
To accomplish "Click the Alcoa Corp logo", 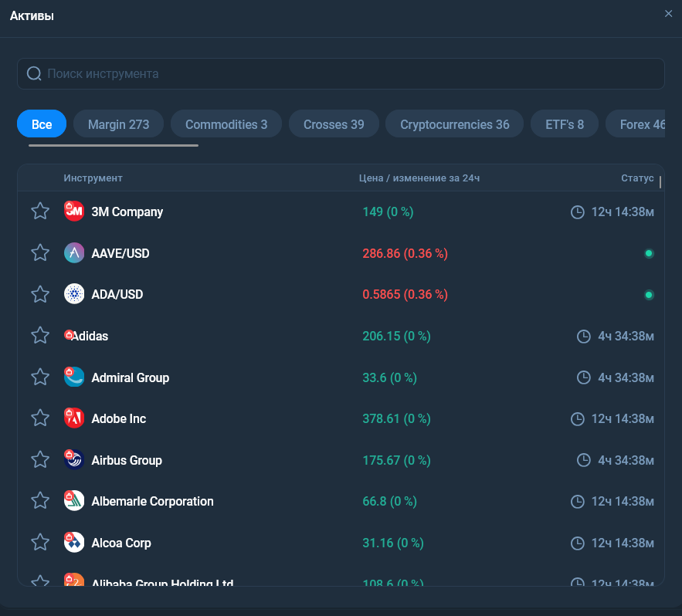I will coord(74,543).
